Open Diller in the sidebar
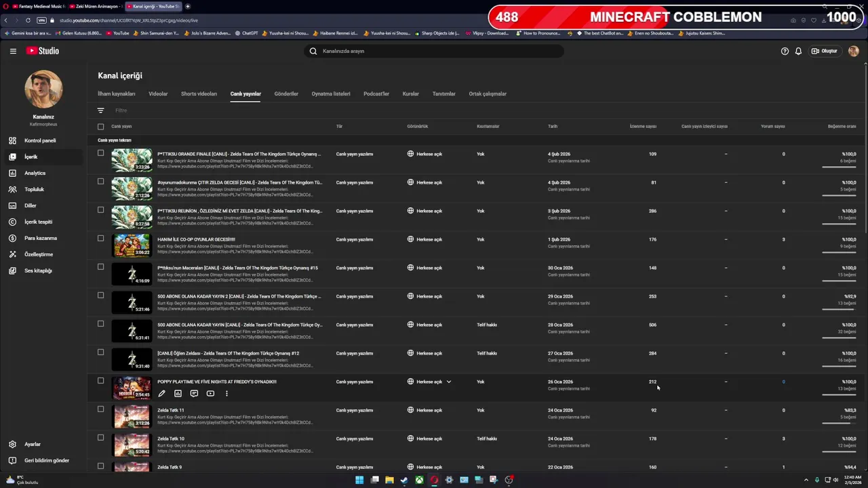Image resolution: width=868 pixels, height=488 pixels. point(43,205)
